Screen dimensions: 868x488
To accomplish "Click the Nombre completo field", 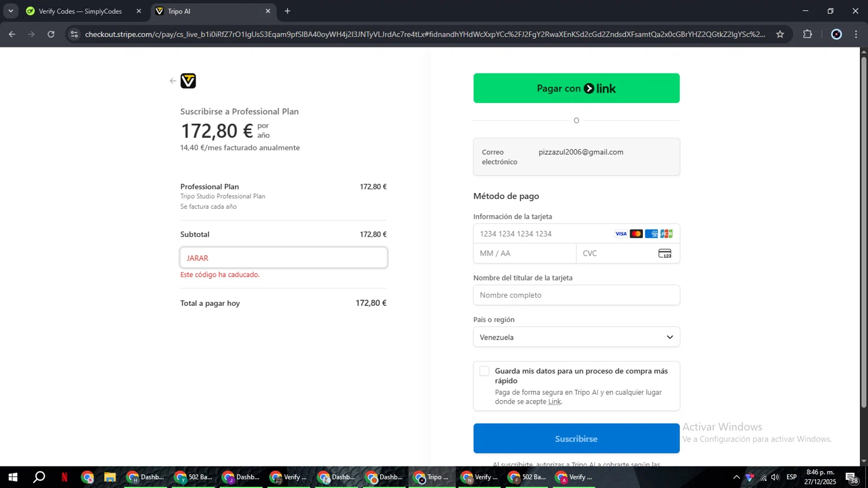I will click(x=576, y=295).
